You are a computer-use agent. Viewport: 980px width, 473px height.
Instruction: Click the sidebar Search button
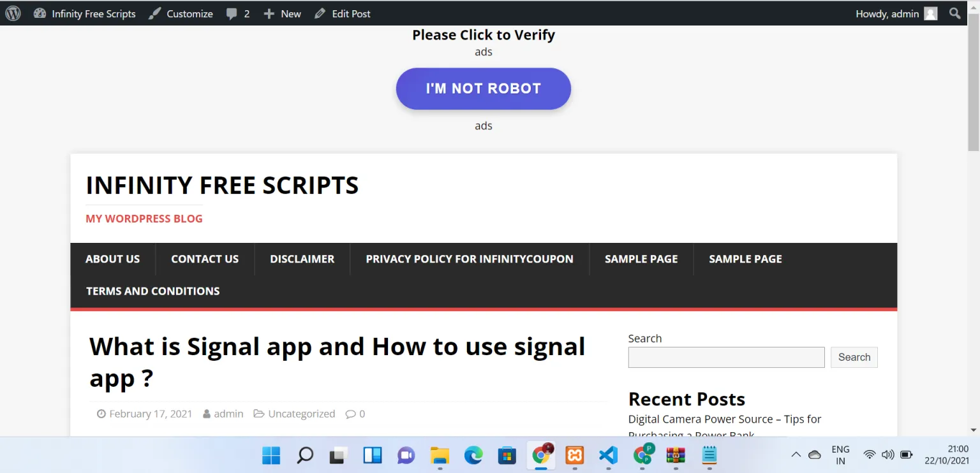pos(854,358)
